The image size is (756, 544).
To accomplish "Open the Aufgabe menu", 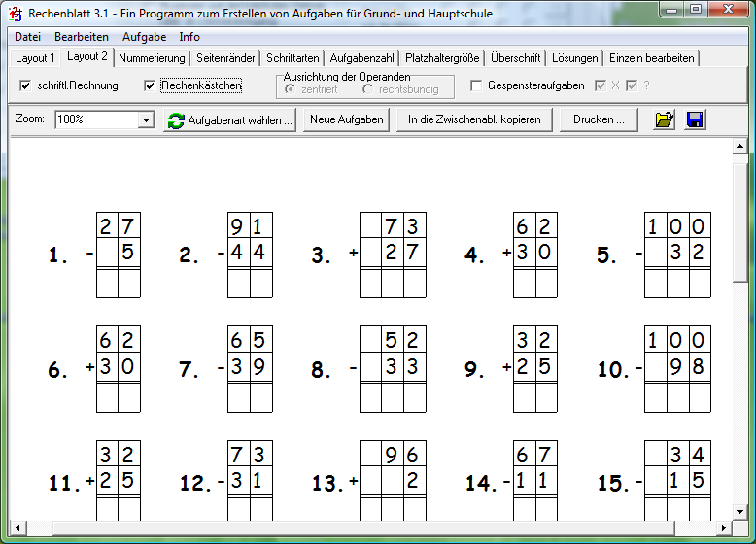I will (x=144, y=37).
